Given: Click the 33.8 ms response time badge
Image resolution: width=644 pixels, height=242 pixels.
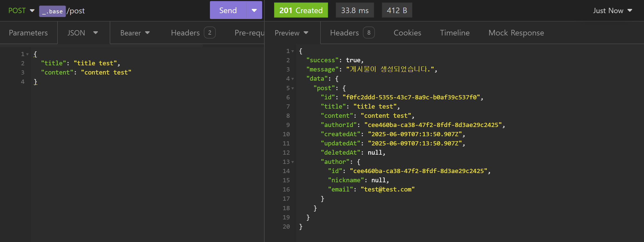Looking at the screenshot, I should click(x=355, y=10).
